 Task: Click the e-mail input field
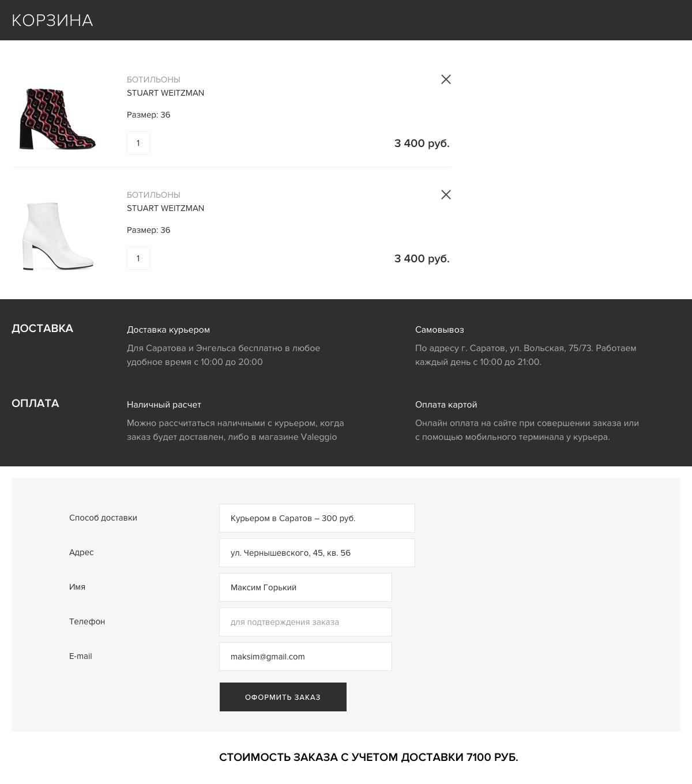tap(305, 657)
